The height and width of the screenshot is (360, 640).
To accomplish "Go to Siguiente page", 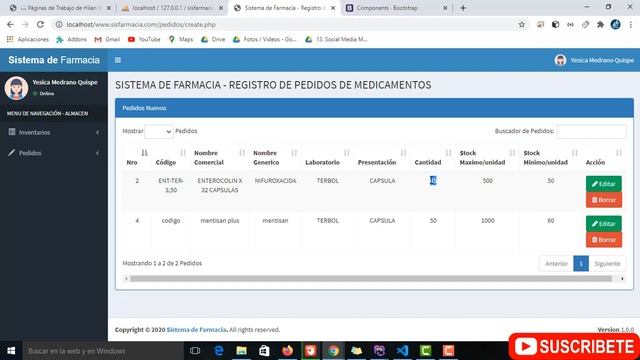I will click(x=607, y=264).
